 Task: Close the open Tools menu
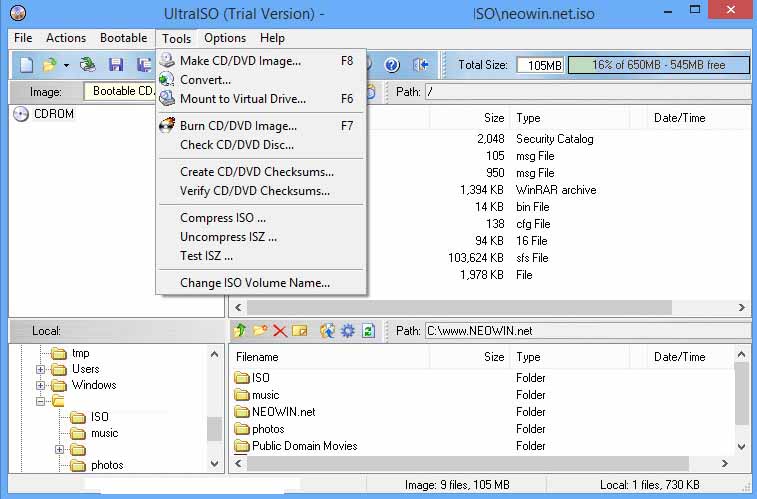176,38
